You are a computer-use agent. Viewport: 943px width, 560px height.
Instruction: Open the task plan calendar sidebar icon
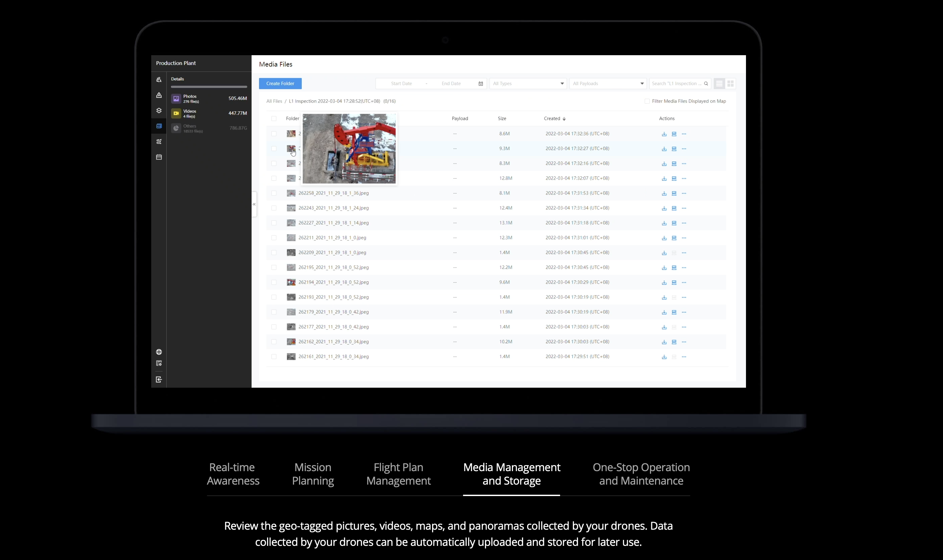(x=159, y=157)
